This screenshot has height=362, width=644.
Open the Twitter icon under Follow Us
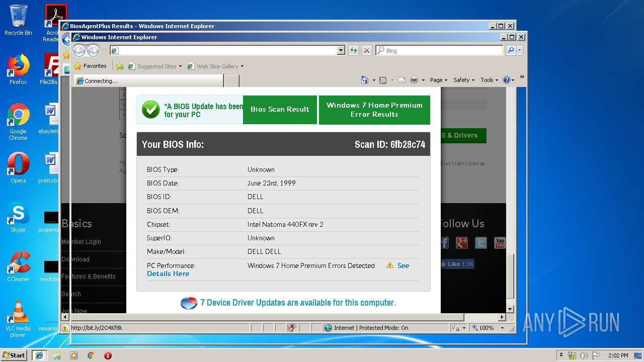[481, 243]
